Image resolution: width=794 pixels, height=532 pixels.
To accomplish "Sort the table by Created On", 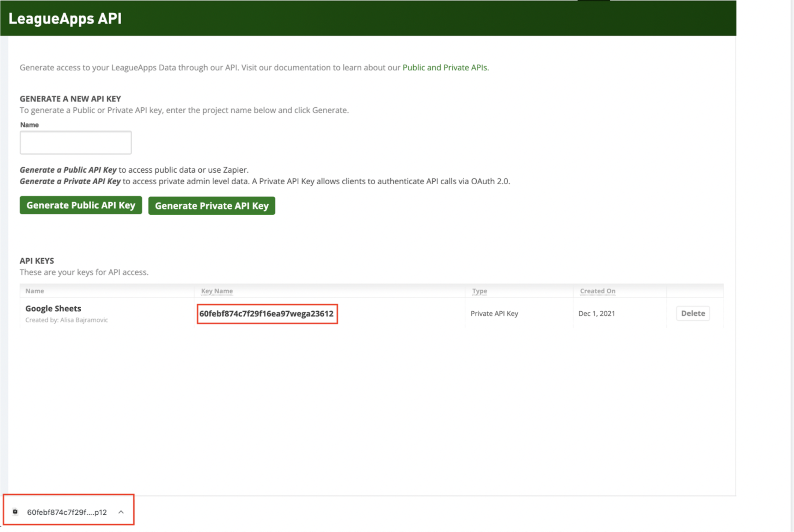I will coord(597,291).
